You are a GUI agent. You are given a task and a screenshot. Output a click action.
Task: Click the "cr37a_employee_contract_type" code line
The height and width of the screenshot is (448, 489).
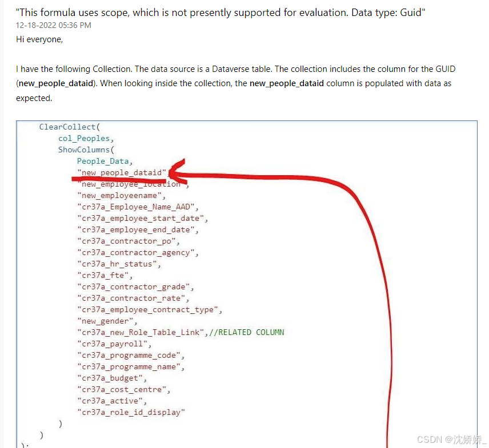[149, 310]
